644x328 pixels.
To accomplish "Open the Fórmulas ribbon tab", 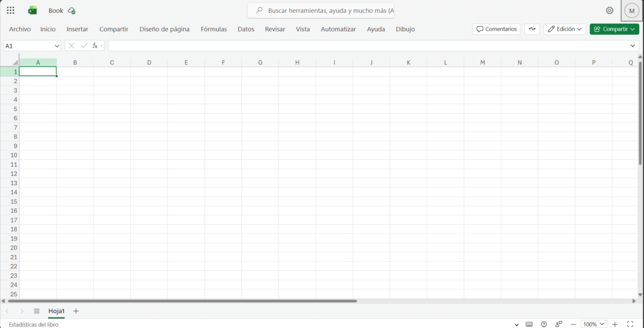I will (214, 29).
